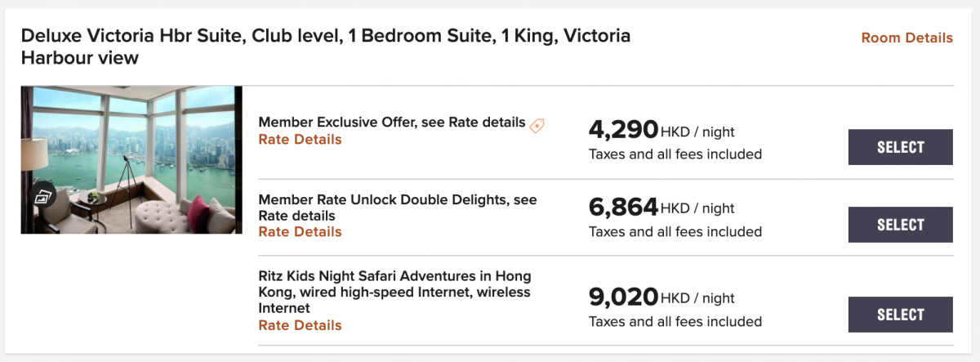Click taxes included note under 6,864 price
Image resolution: width=980 pixels, height=362 pixels.
(675, 232)
